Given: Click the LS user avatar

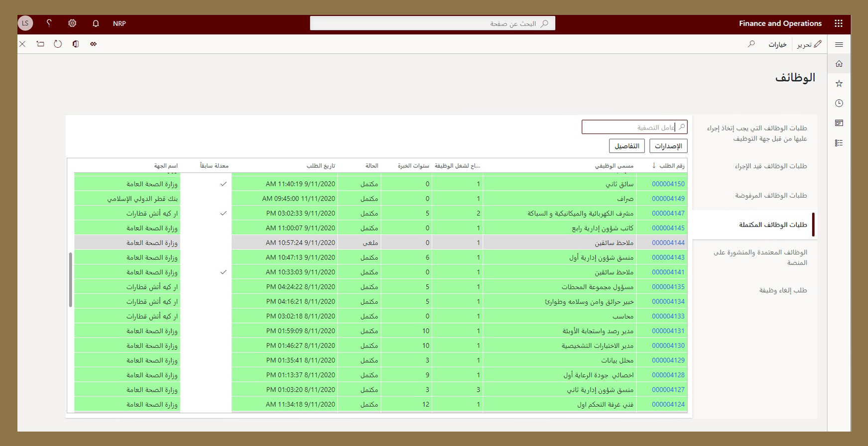Looking at the screenshot, I should pos(25,23).
